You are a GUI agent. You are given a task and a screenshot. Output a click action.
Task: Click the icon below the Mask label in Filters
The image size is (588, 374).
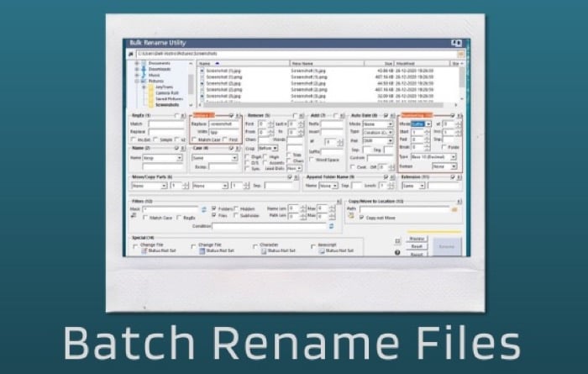[134, 216]
